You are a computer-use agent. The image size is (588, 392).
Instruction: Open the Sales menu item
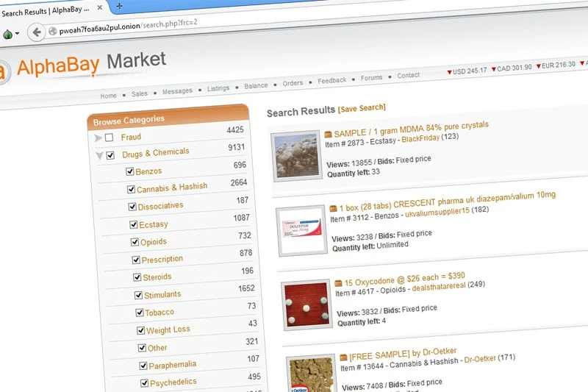click(x=140, y=93)
